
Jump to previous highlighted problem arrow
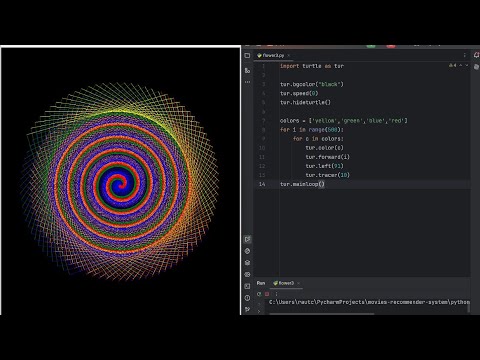[461, 66]
